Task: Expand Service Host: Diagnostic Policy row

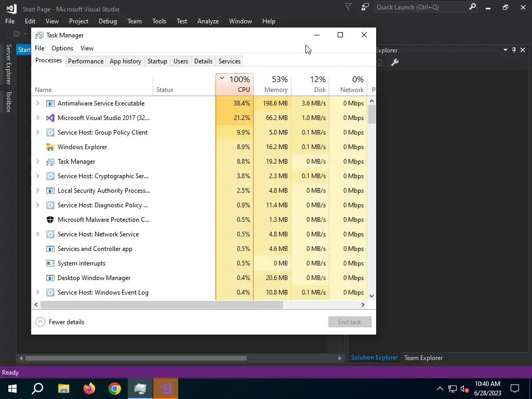Action: click(37, 205)
